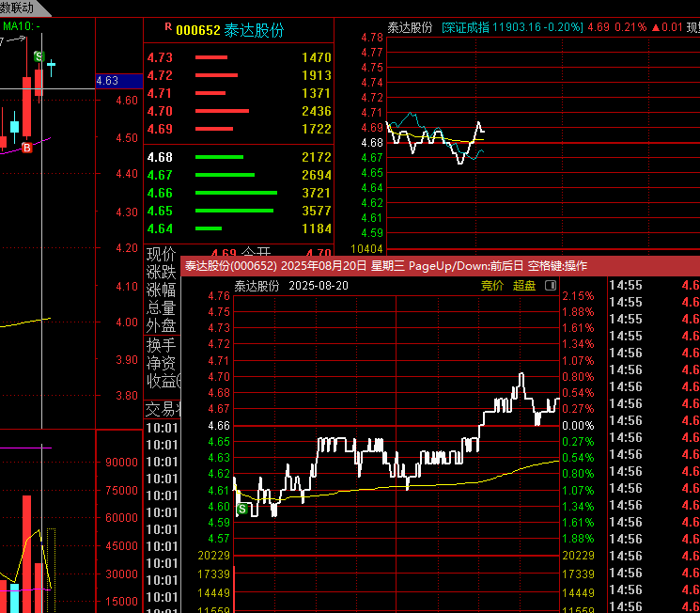Click the 90000 volume scale label
This screenshot has height=613, width=700.
click(122, 463)
